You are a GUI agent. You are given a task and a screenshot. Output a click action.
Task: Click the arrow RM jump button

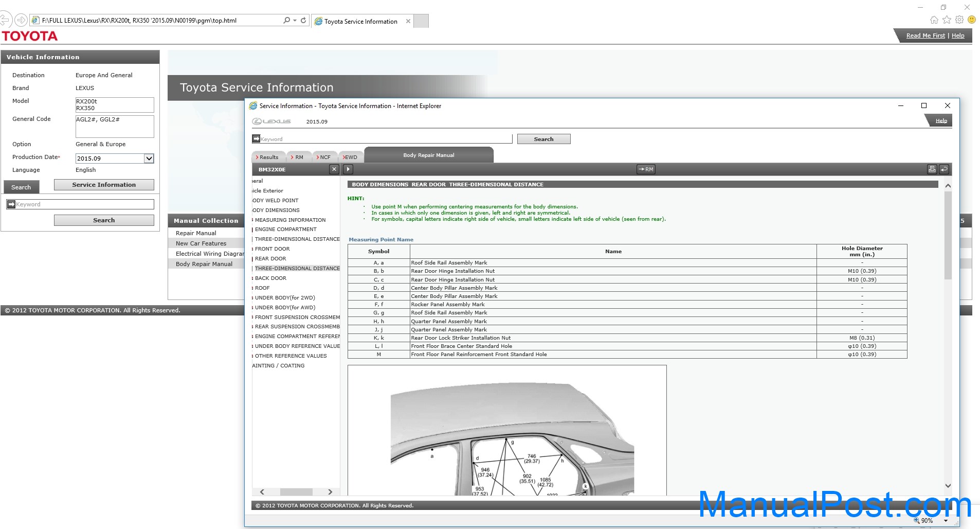(646, 169)
